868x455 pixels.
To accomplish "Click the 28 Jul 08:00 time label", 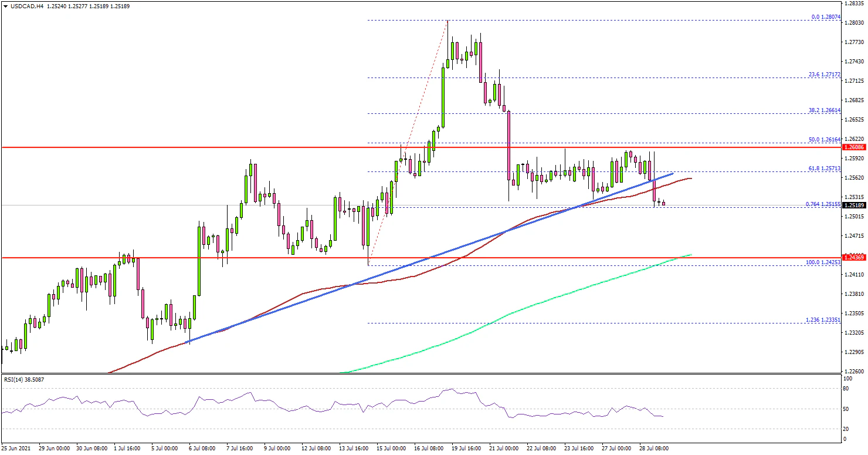I will [x=653, y=448].
